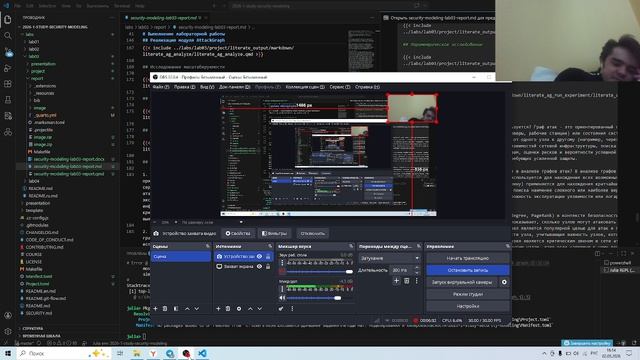
Task: Select Сцена in the OBS Scenes list
Action: [181, 256]
